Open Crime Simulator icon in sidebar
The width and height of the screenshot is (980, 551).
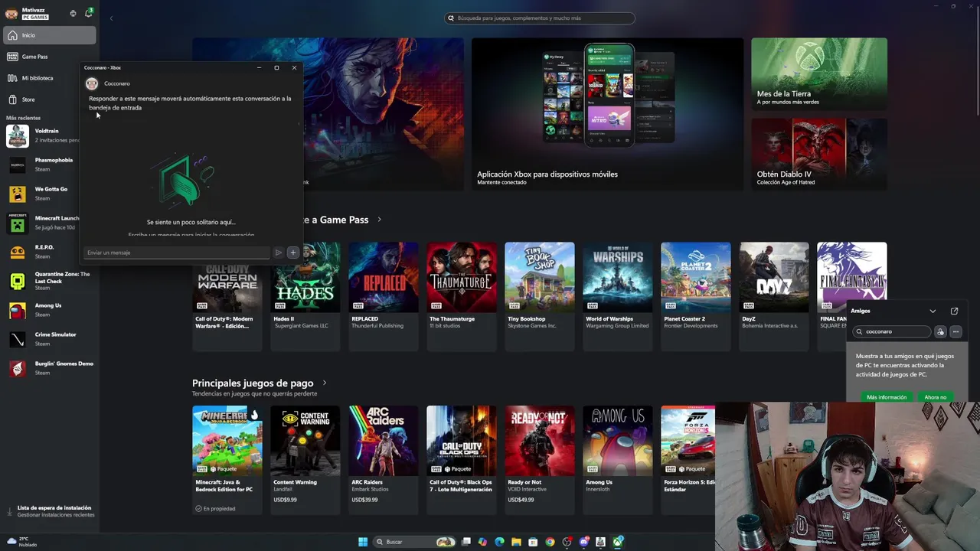click(x=18, y=339)
